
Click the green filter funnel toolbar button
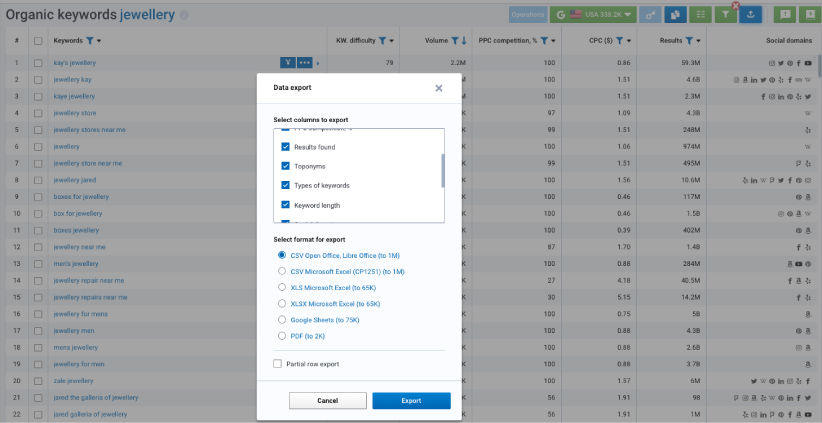click(726, 15)
